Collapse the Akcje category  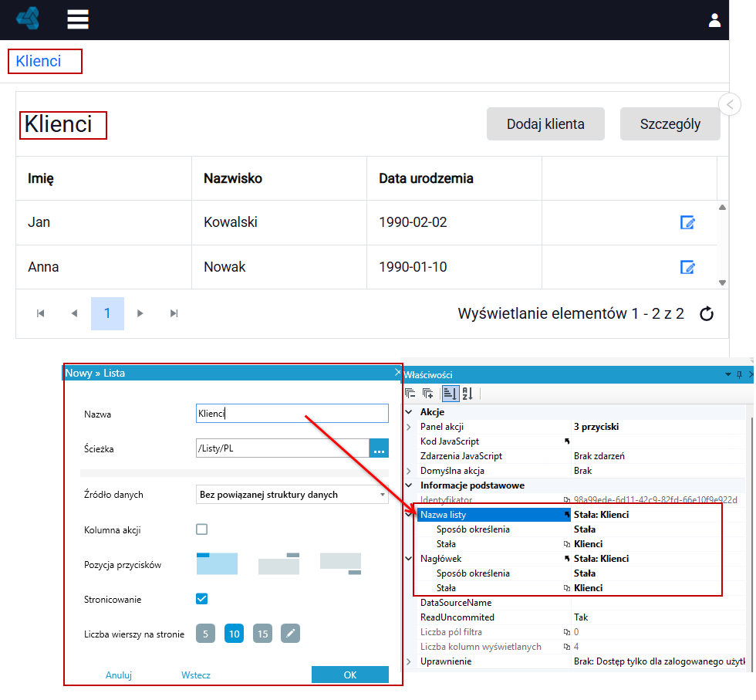tap(409, 412)
